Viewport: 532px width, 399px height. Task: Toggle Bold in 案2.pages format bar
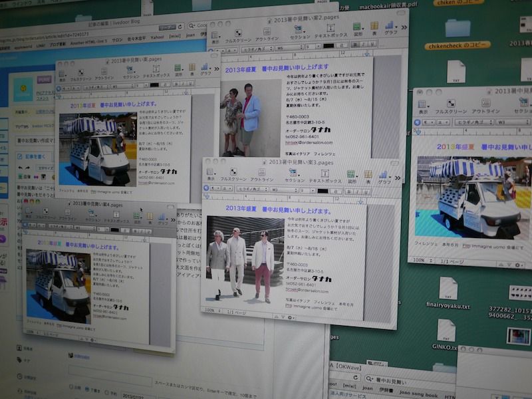pos(356,45)
